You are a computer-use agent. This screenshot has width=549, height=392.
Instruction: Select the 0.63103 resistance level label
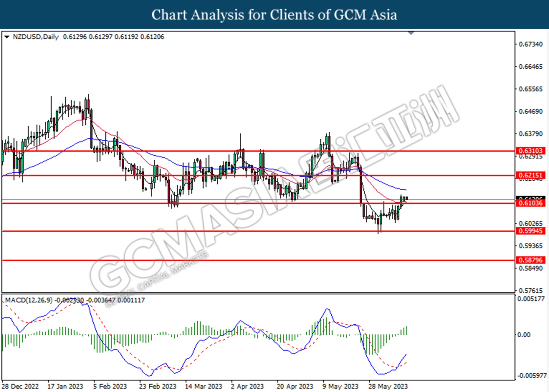[x=531, y=151]
